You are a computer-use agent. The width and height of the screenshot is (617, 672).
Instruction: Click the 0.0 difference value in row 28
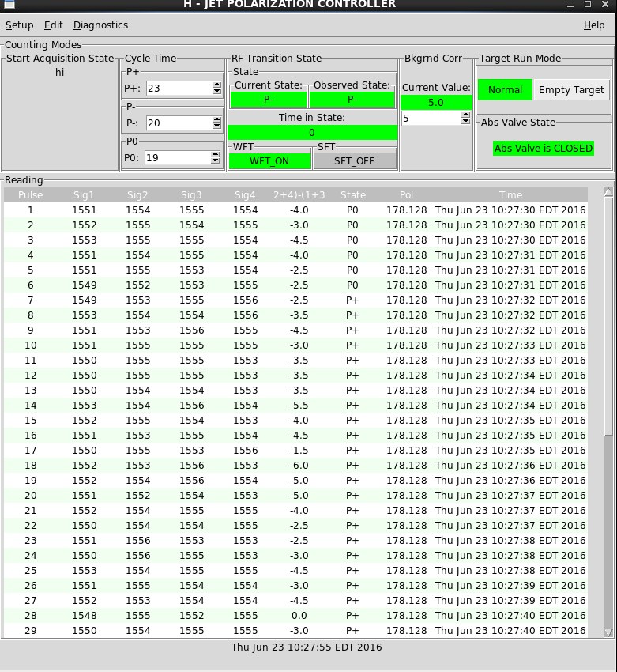299,615
